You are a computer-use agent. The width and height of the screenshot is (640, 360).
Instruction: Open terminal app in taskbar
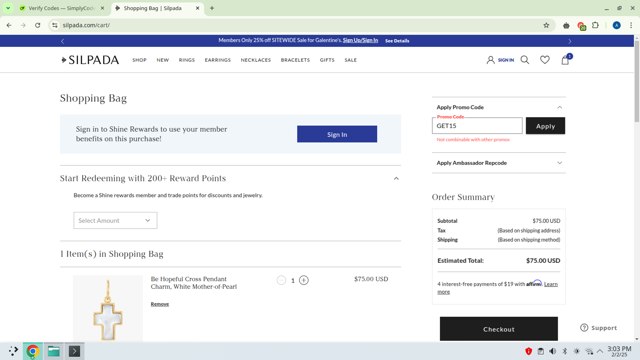coord(74,351)
